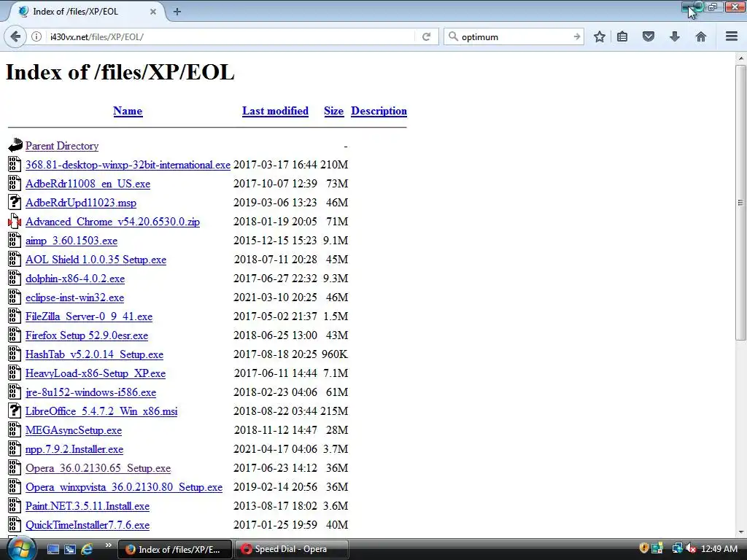
Task: Click binary icon beside QuickTimeInstaller7.7.6.exe
Action: point(15,525)
